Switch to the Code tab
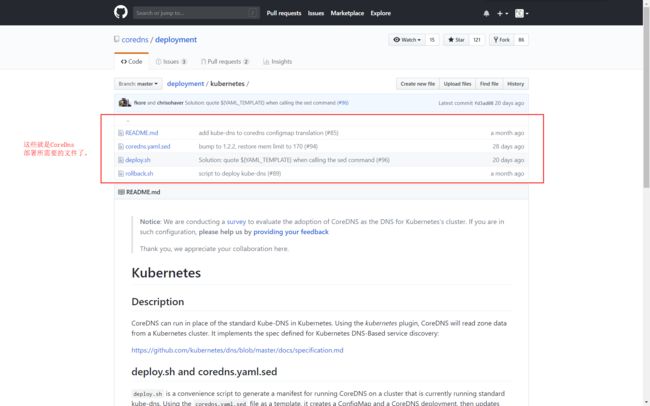 [x=131, y=61]
